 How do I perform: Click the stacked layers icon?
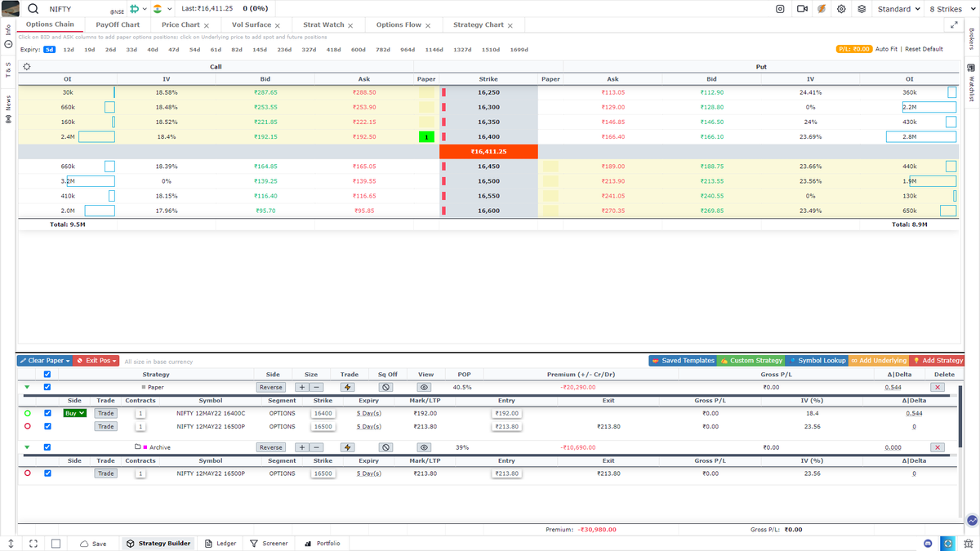point(862,9)
